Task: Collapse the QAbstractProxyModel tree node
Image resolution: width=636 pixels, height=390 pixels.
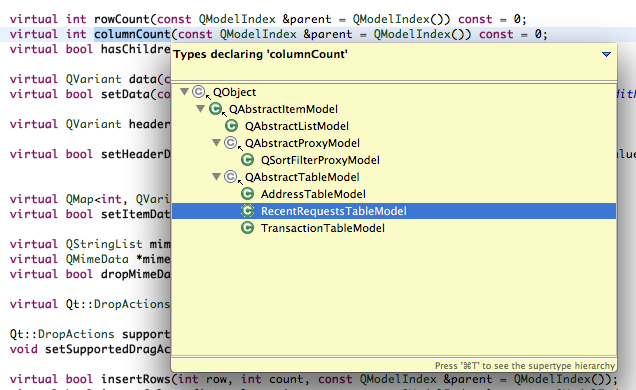Action: point(217,143)
